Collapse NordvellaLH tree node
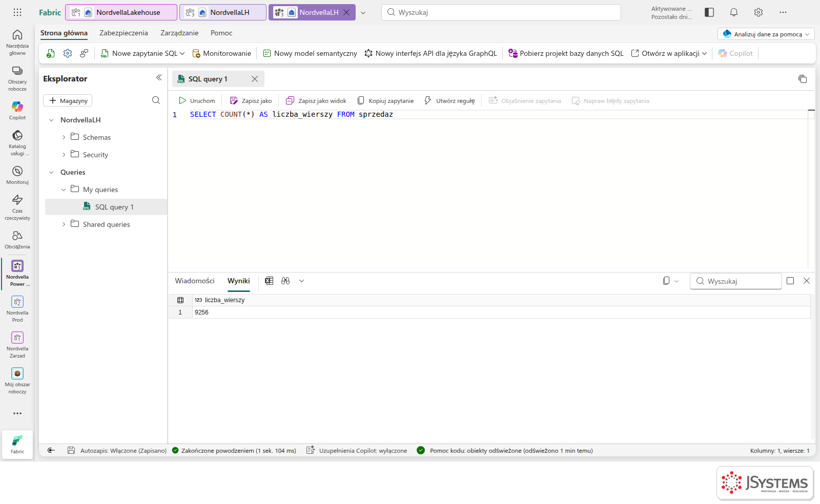The height and width of the screenshot is (504, 820). pos(51,120)
